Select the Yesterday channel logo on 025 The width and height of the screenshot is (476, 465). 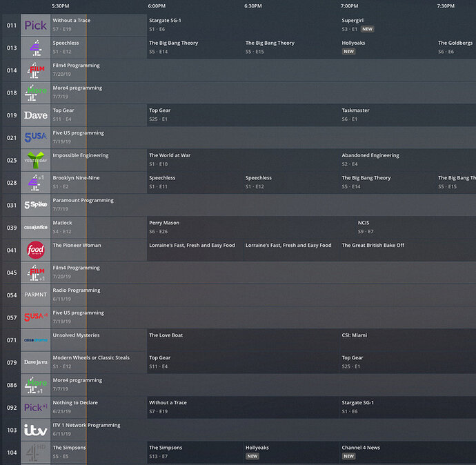tap(35, 160)
